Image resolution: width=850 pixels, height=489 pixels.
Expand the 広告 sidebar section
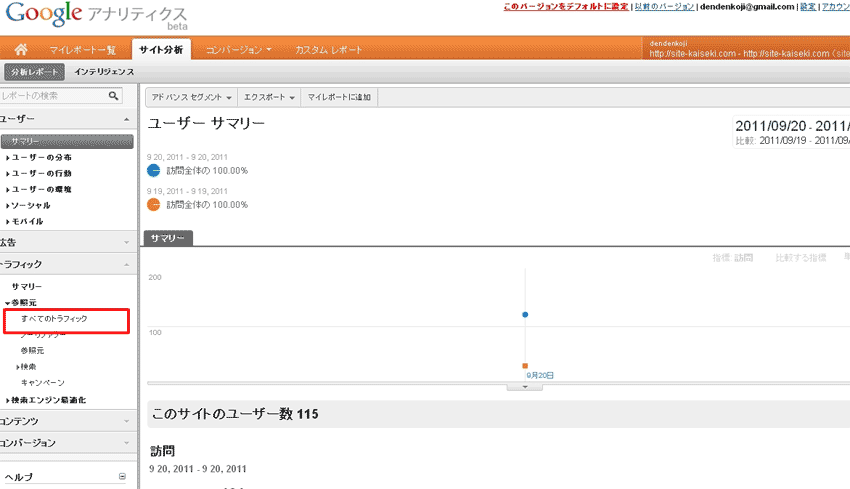click(x=68, y=242)
